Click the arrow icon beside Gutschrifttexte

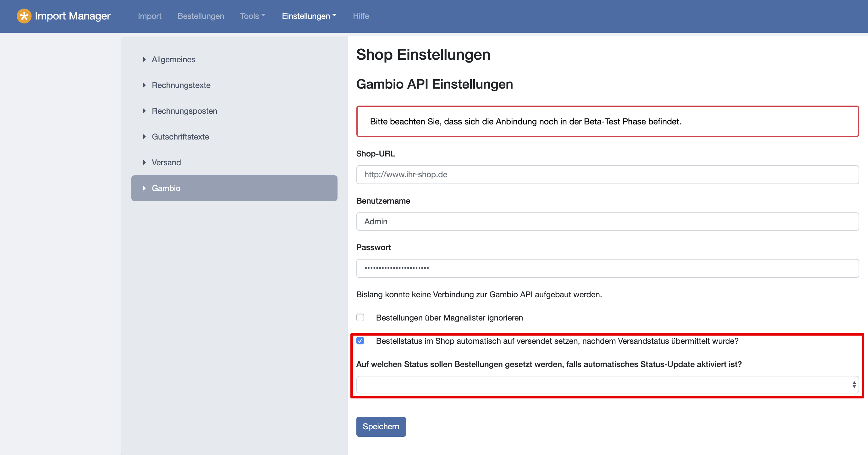pos(144,137)
